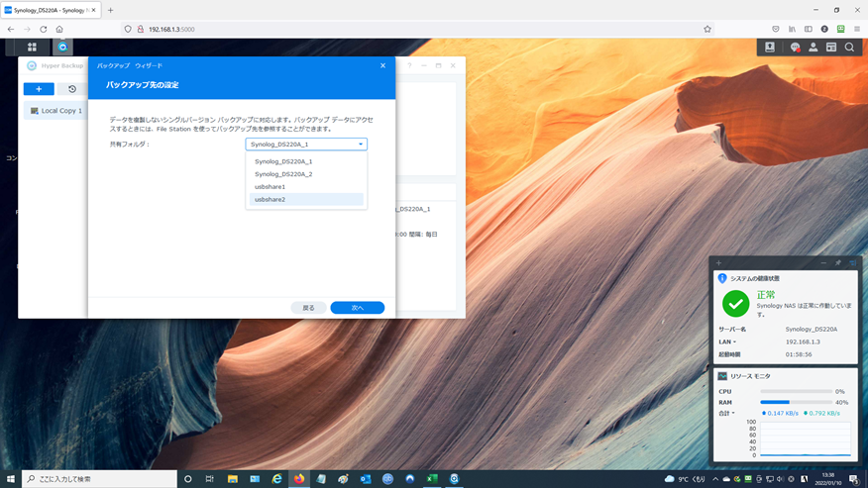Open the DSM main menu grid icon
The width and height of the screenshot is (868, 488).
click(32, 48)
